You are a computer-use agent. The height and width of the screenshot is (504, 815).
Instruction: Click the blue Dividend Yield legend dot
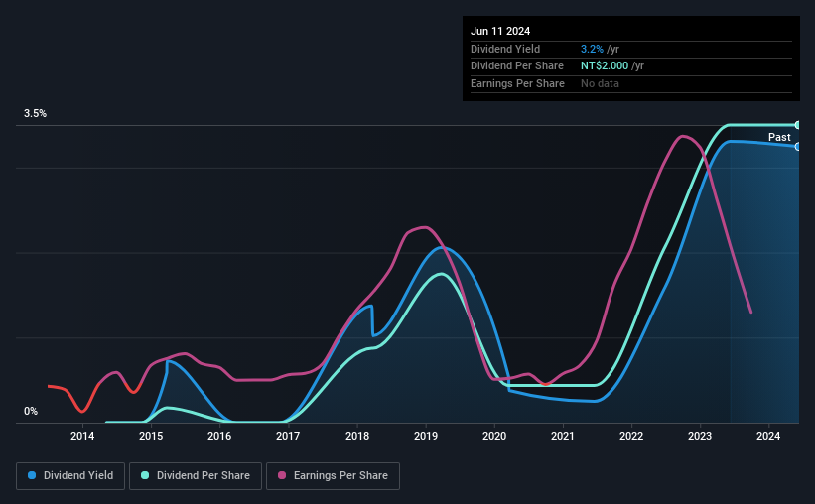[x=32, y=475]
